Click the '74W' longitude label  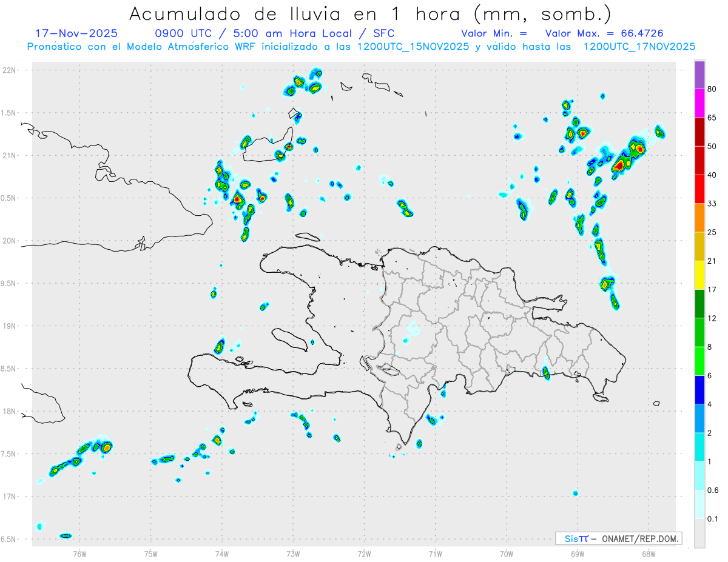pos(222,554)
